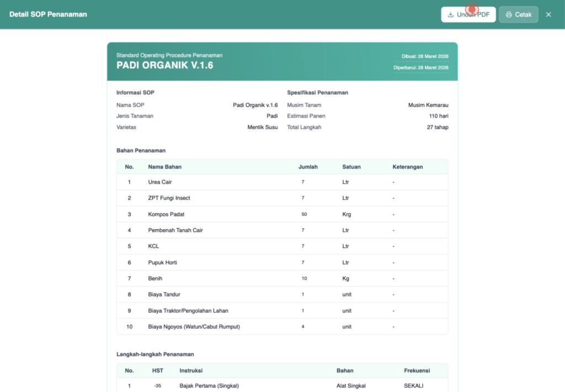Click the Cetak print button
565x392 pixels.
[x=519, y=14]
